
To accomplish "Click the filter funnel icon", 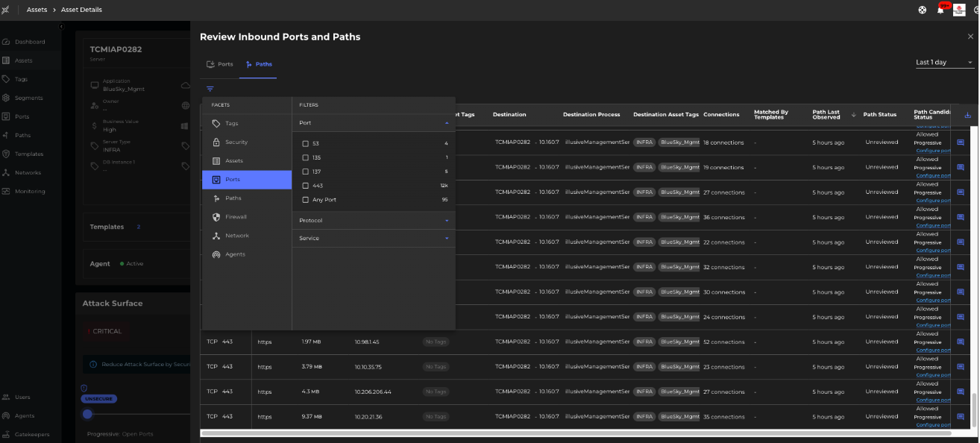I will click(x=210, y=89).
